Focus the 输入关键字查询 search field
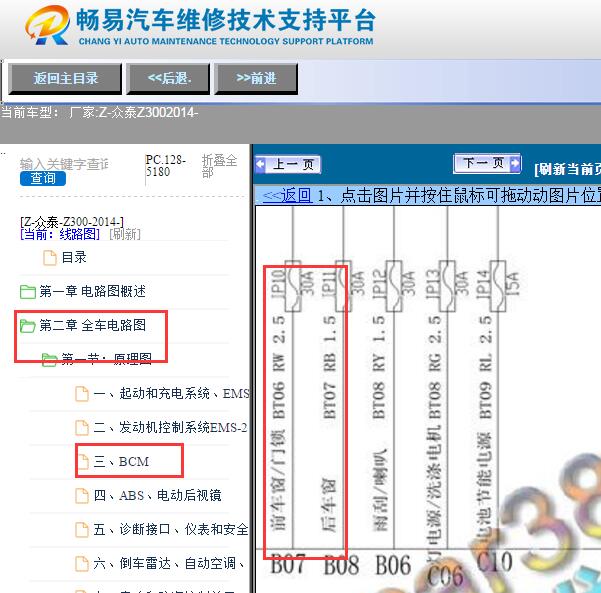This screenshot has width=601, height=593. pyautogui.click(x=64, y=164)
